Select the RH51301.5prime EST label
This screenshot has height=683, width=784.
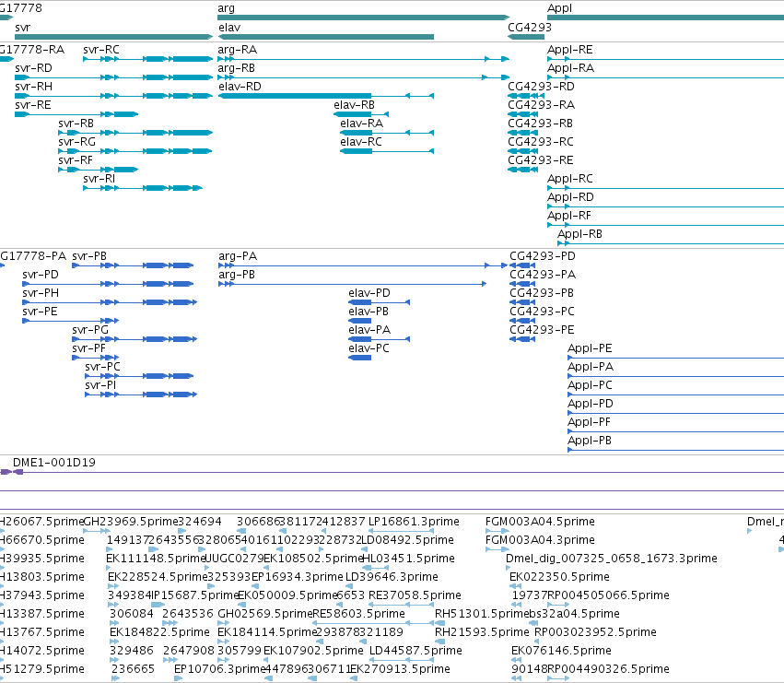pos(482,614)
